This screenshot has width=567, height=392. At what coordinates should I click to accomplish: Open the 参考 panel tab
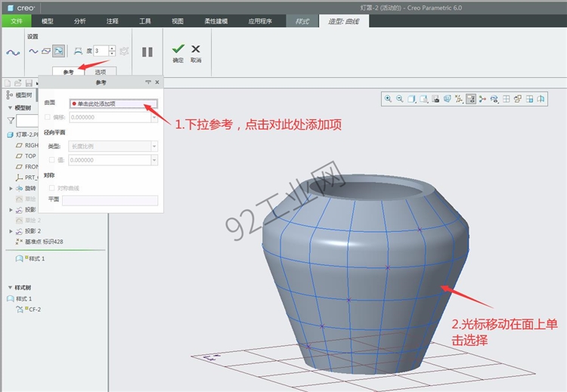click(68, 72)
